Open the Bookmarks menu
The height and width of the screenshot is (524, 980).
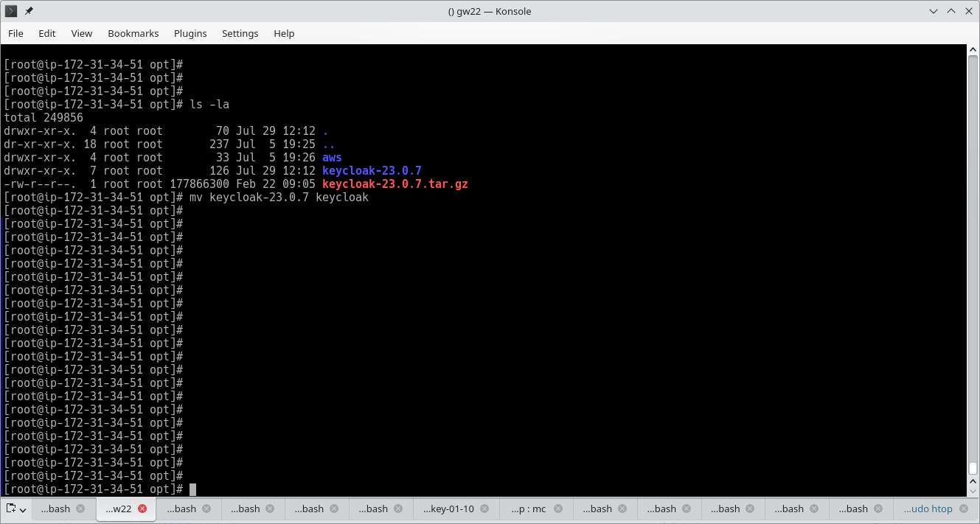point(133,33)
